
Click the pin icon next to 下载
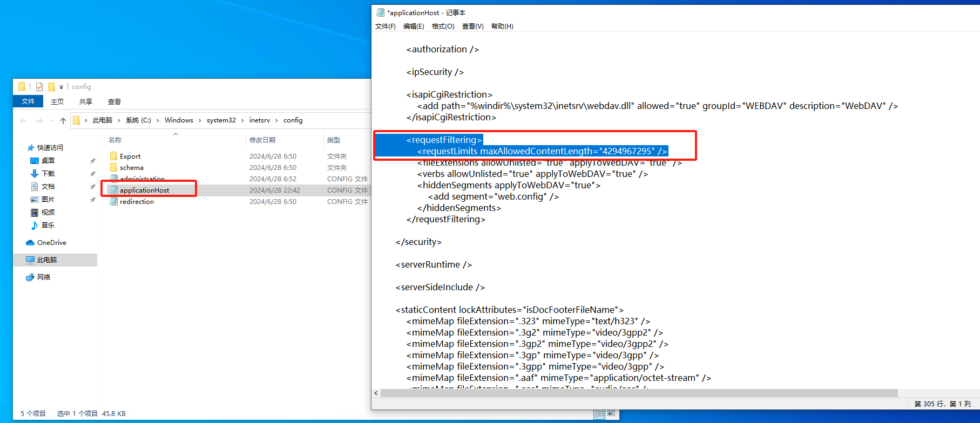point(92,174)
